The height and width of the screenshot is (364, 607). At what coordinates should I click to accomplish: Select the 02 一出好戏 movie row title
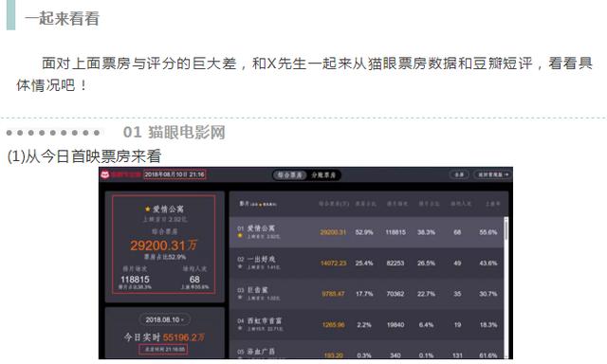[261, 259]
